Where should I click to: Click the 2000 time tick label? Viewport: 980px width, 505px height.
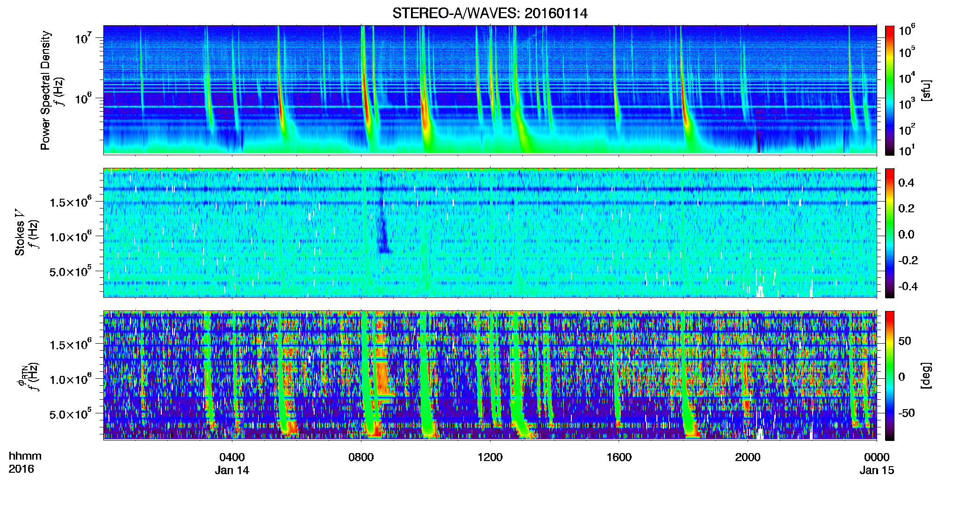[748, 457]
